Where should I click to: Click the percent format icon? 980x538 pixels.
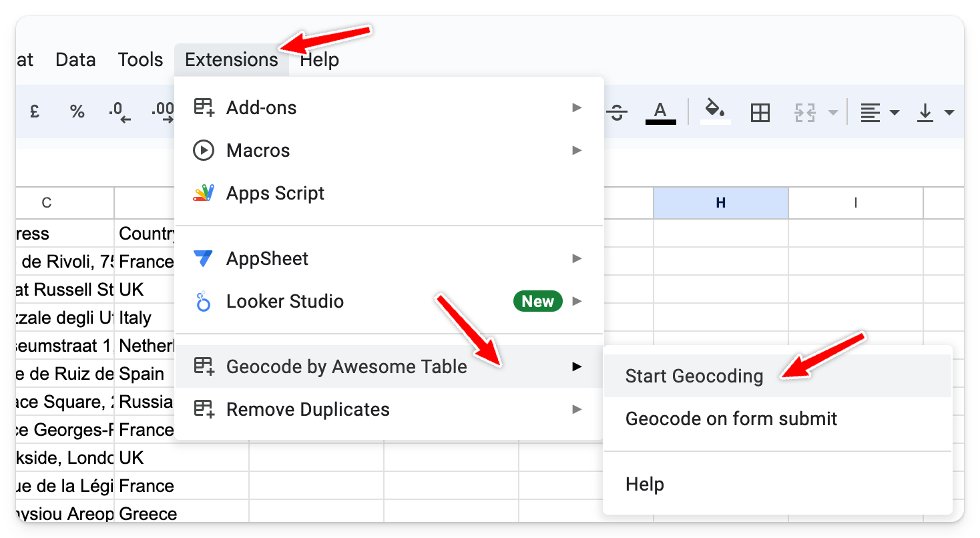pyautogui.click(x=77, y=112)
